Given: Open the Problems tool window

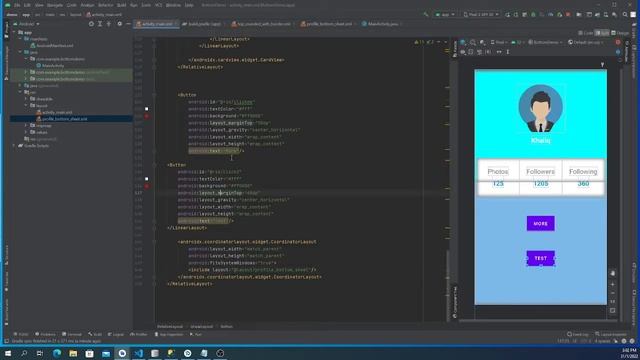Looking at the screenshot, I should tap(45, 334).
